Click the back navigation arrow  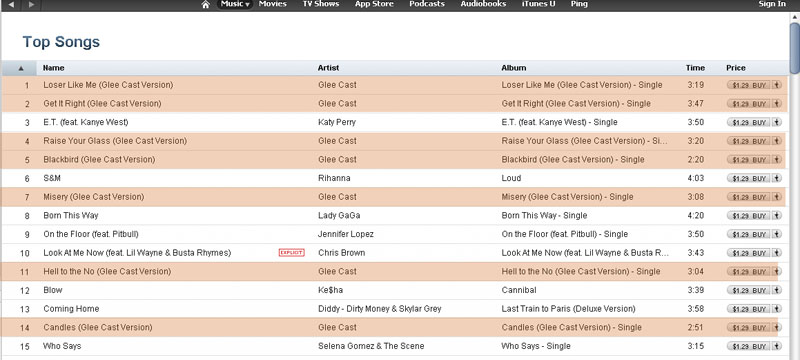tap(12, 5)
